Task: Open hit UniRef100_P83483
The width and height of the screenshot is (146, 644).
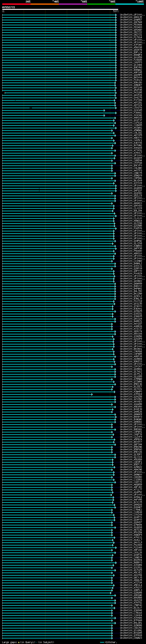Action: coord(131,27)
